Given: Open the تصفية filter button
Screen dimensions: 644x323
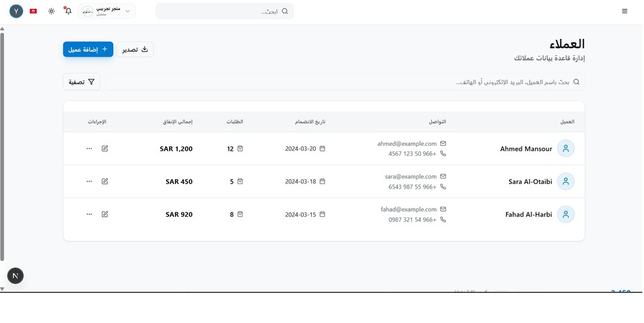Looking at the screenshot, I should [81, 82].
